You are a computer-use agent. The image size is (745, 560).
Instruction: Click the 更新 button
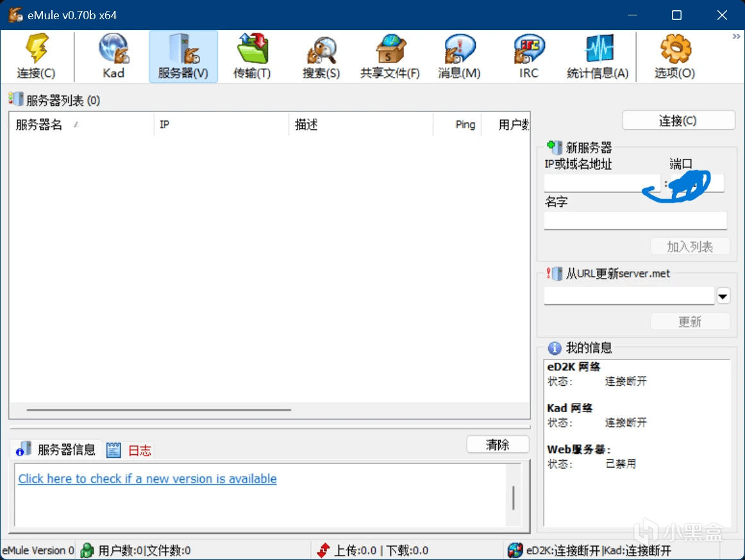click(690, 322)
